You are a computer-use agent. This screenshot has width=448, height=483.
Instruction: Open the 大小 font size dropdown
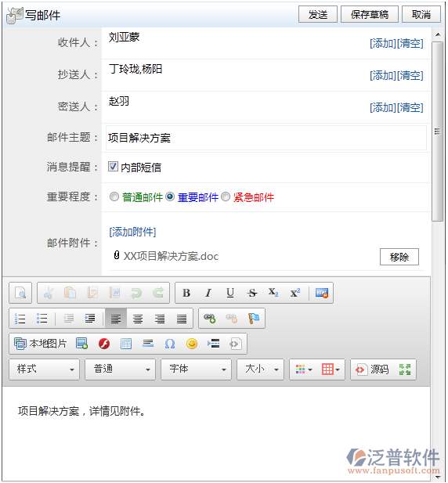[260, 369]
